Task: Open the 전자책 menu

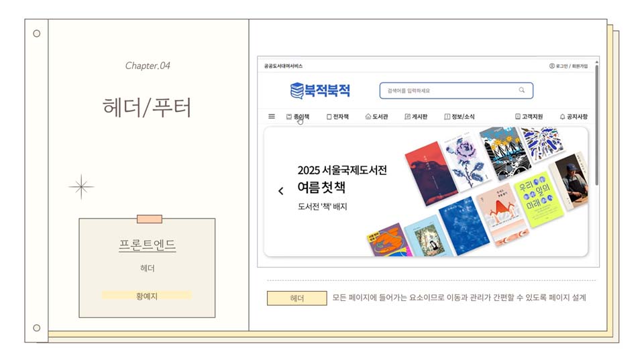Action: point(337,117)
